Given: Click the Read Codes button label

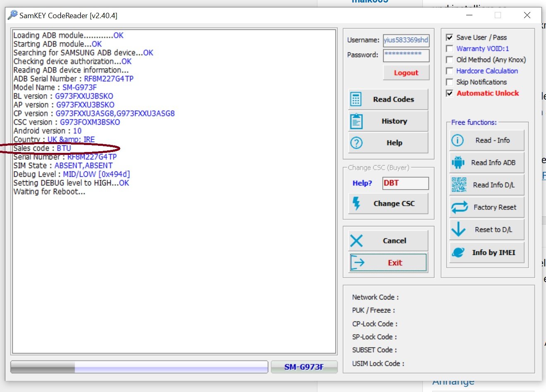Looking at the screenshot, I should point(393,100).
